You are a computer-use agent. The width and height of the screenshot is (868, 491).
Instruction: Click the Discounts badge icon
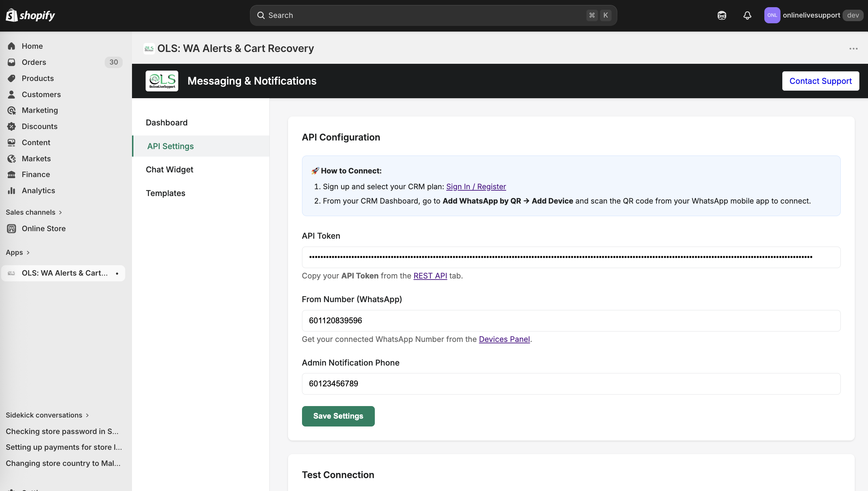11,127
